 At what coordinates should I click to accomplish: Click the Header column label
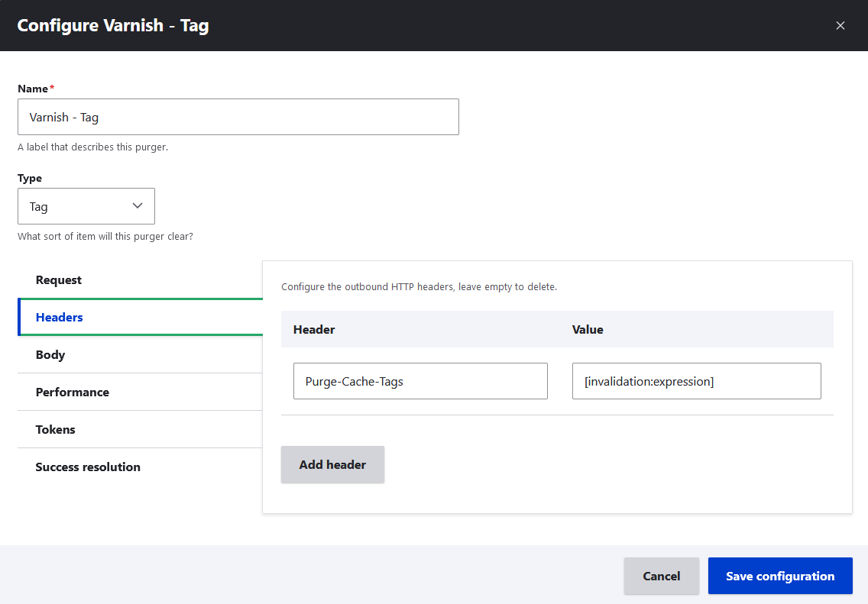[x=313, y=329]
